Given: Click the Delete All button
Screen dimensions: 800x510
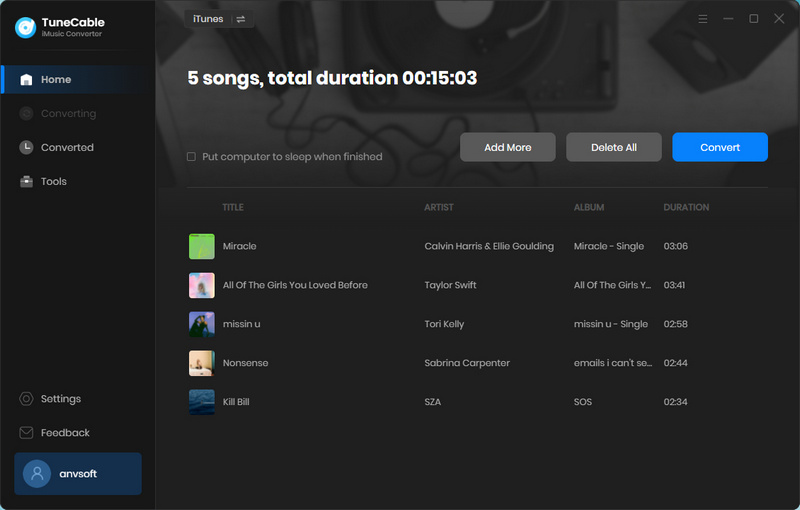Looking at the screenshot, I should tap(614, 147).
